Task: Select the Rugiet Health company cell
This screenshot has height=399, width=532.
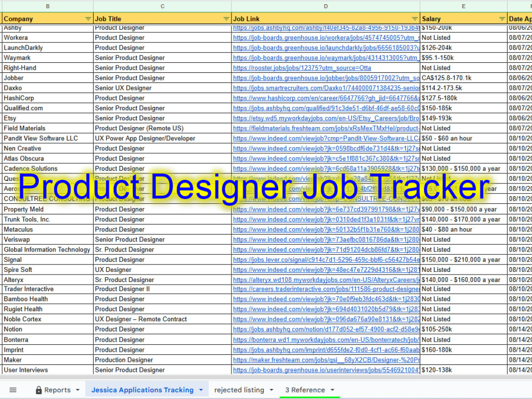Action: click(47, 309)
